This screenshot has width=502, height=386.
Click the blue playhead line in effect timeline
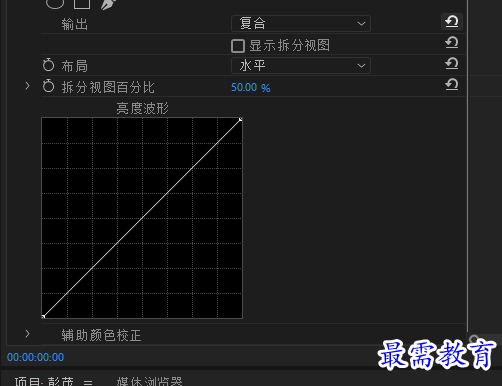(x=467, y=167)
